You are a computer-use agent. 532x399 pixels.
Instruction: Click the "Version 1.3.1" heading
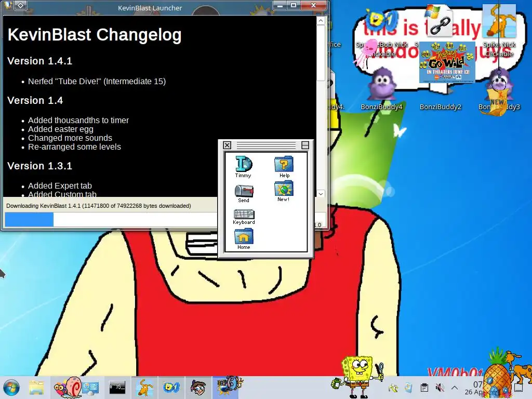[39, 166]
